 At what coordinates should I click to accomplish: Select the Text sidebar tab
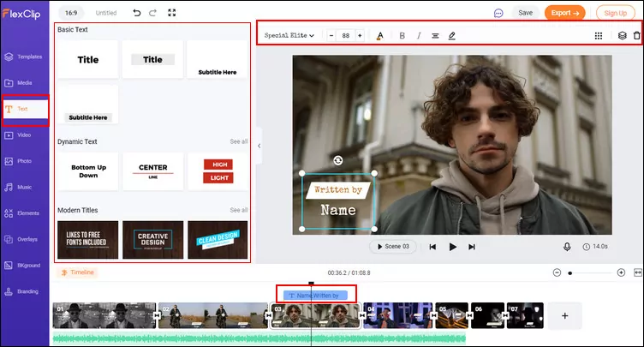click(x=25, y=110)
